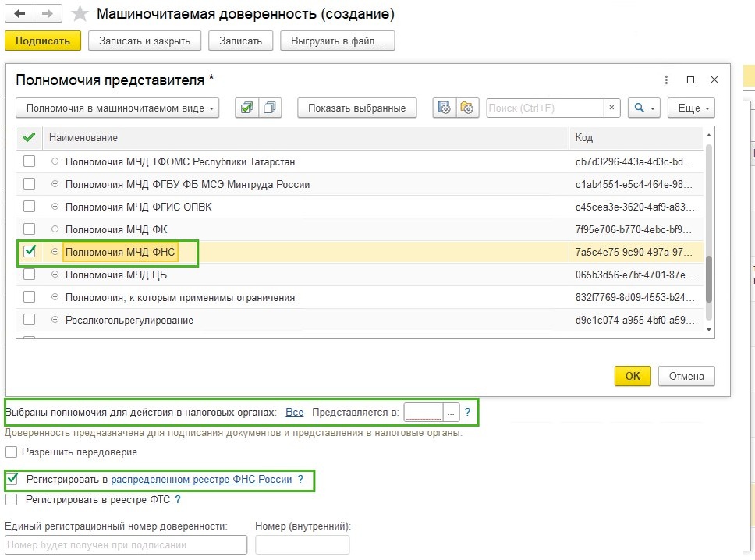Expand the Полномочия МЧД ФГИС ОПВК node
This screenshot has width=755, height=560.
[55, 207]
